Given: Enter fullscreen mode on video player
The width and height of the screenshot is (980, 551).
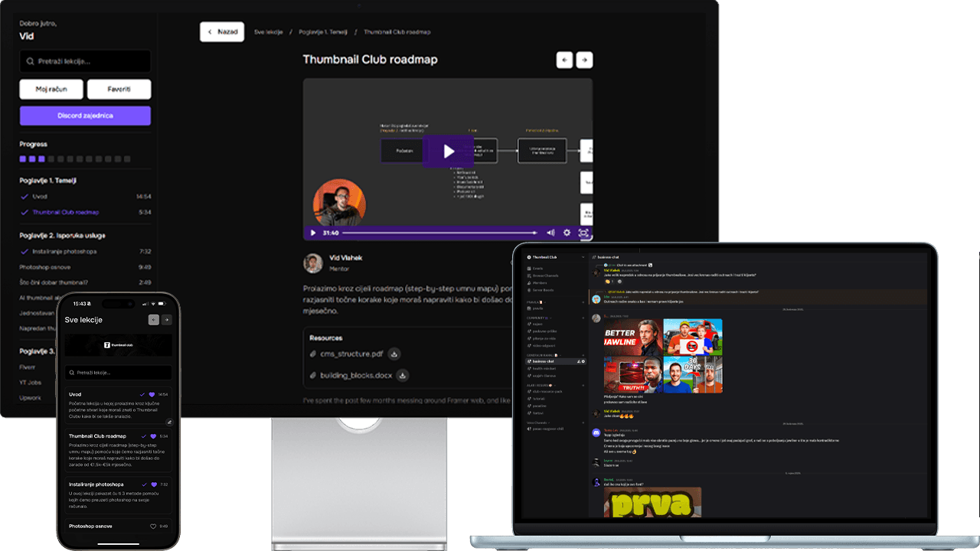Looking at the screenshot, I should point(583,233).
